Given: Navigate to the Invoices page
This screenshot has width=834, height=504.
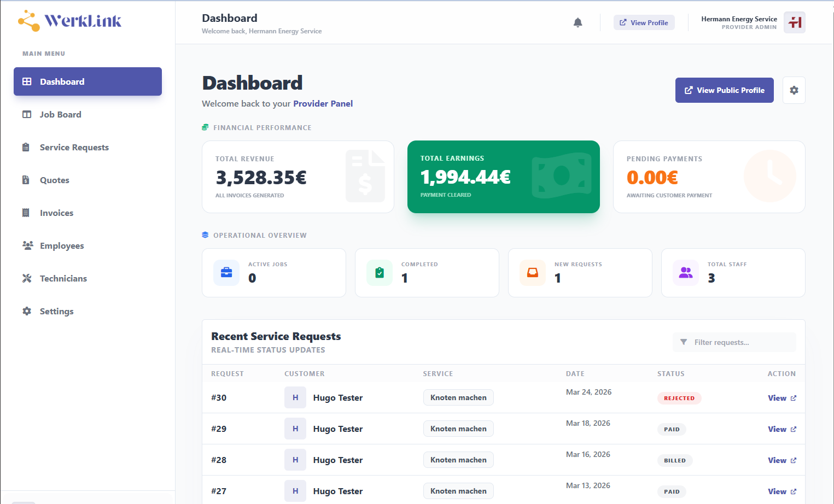Looking at the screenshot, I should point(56,213).
